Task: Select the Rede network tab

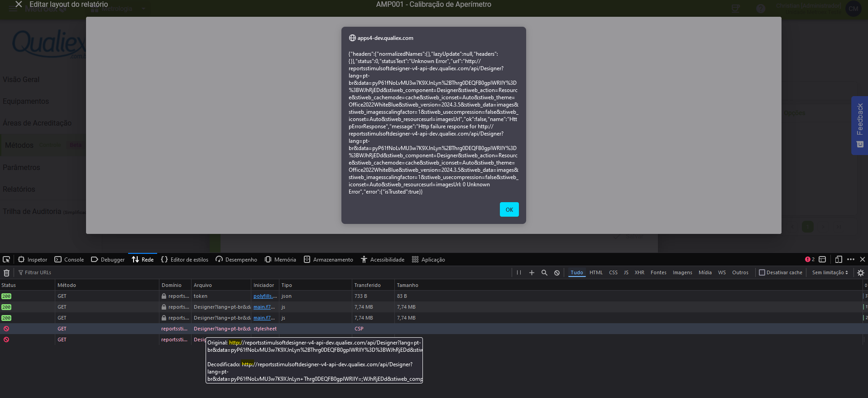Action: pyautogui.click(x=143, y=260)
